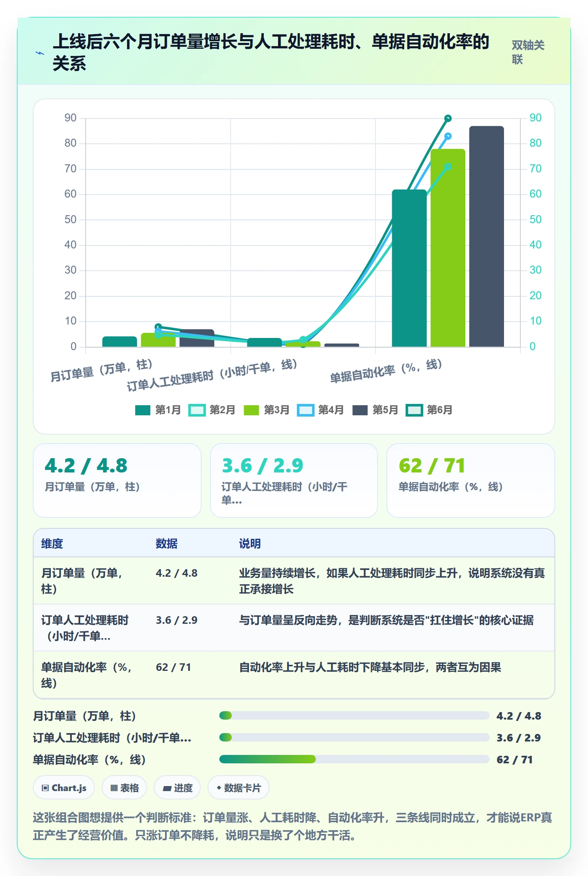
Task: Click the lightning bolt icon beside the title
Action: point(40,53)
